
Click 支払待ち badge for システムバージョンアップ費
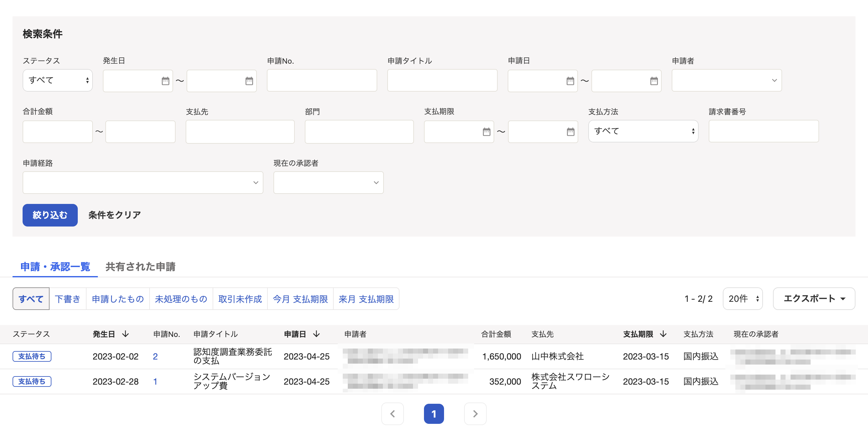click(32, 381)
